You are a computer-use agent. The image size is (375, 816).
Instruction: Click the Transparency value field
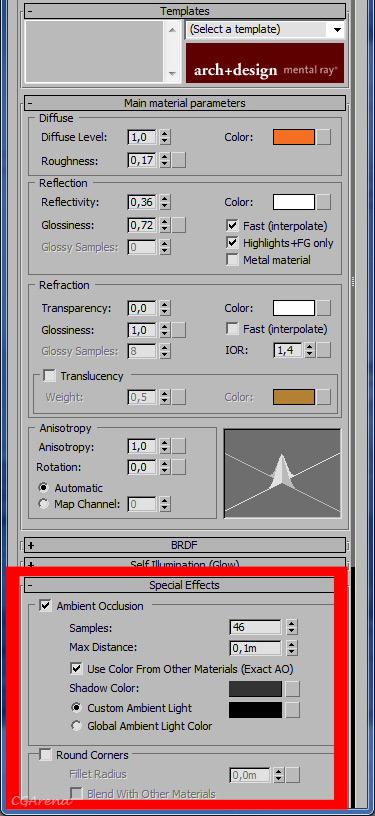pos(142,308)
